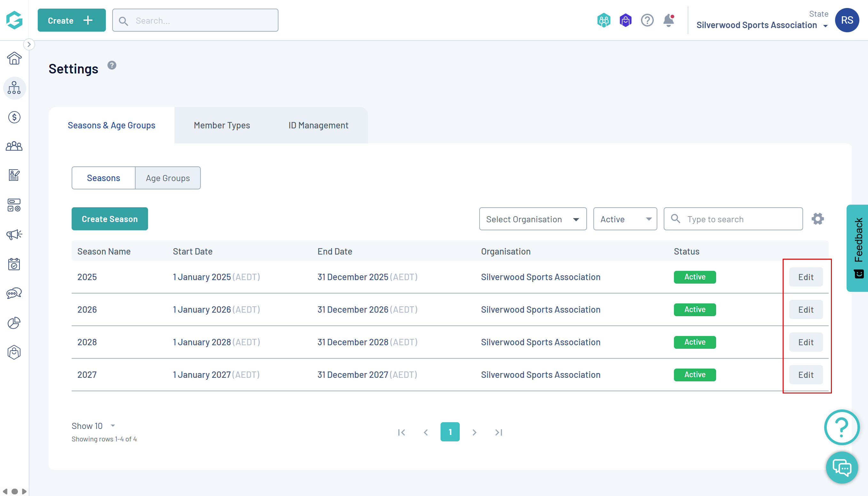
Task: Expand the Show 10 rows dropdown
Action: [93, 426]
